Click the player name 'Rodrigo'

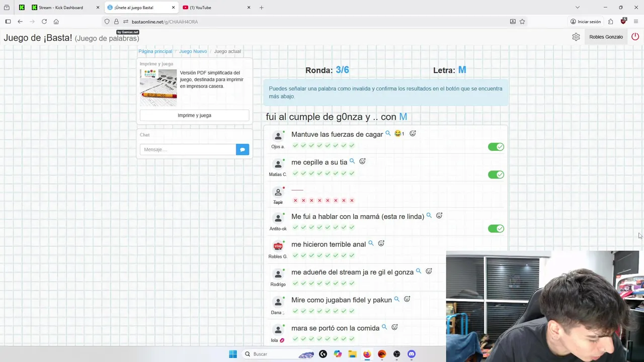coord(278,285)
